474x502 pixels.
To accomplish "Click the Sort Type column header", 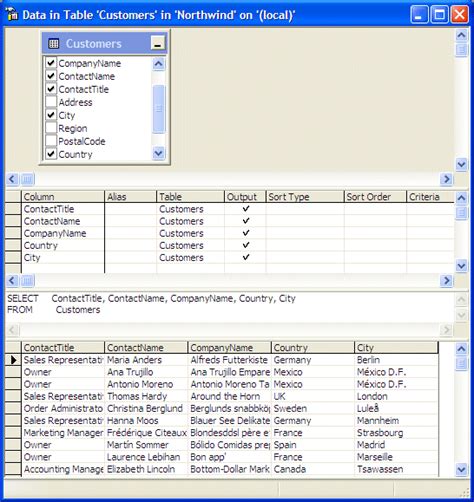I will point(305,197).
